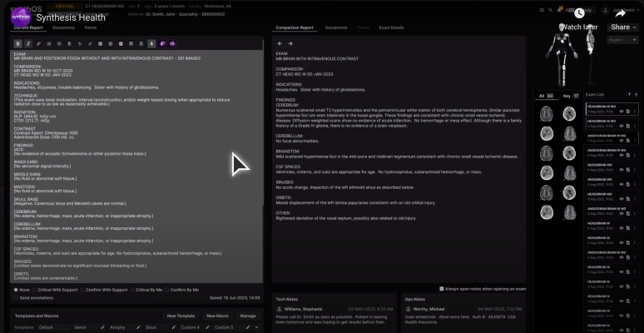Click the undo icon in editor toolbar
Screen dimensions: 644x333
(79, 43)
